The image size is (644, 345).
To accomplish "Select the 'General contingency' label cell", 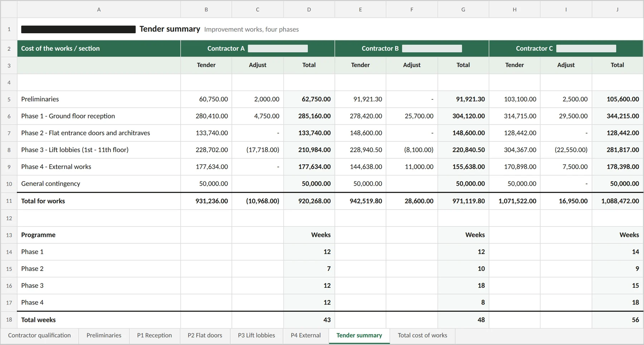I will click(99, 184).
